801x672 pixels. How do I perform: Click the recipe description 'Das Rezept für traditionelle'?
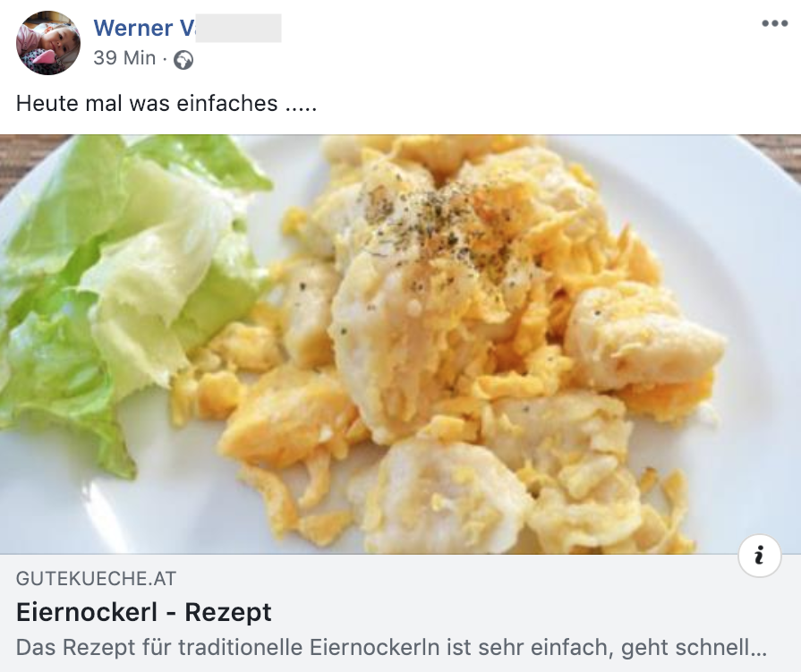click(160, 648)
